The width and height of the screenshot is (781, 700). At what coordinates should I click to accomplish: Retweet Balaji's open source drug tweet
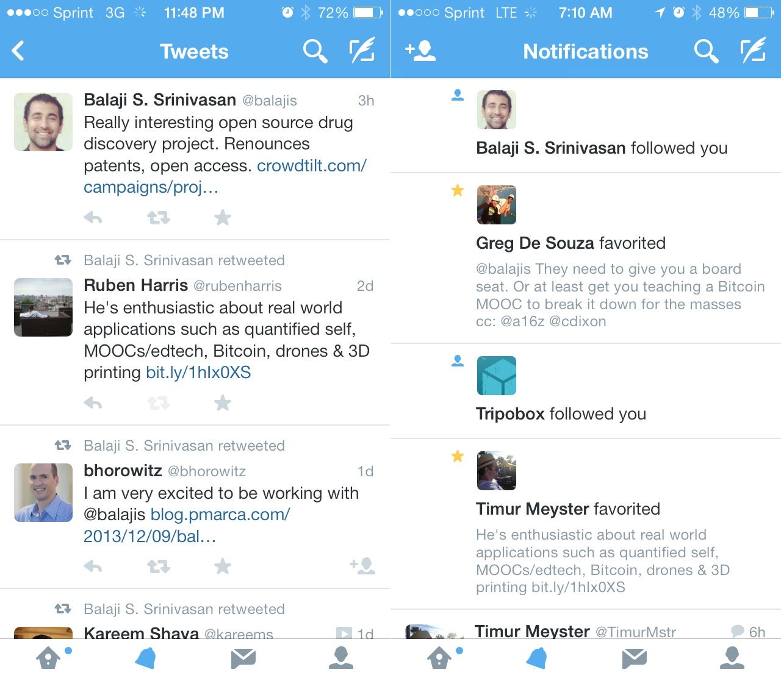[159, 217]
